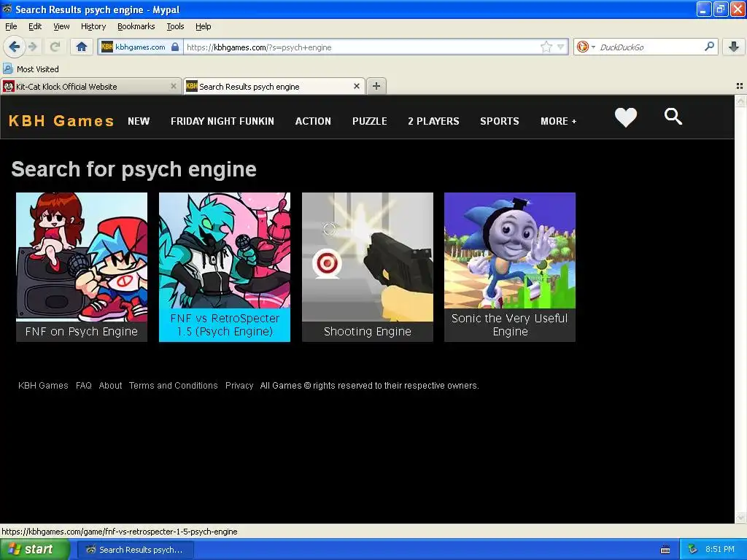747x560 pixels.
Task: Open the Edit menu
Action: 35,26
